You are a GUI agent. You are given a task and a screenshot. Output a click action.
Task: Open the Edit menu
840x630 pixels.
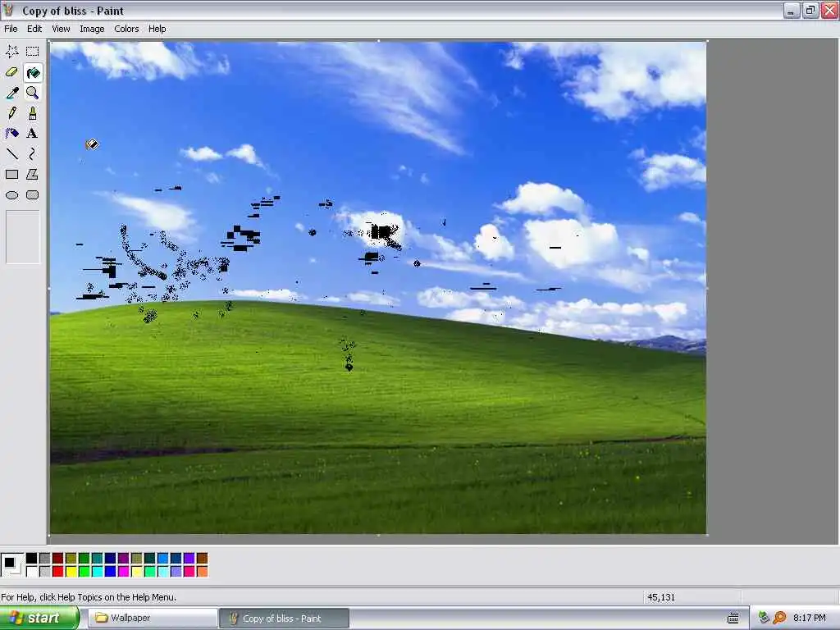pyautogui.click(x=34, y=29)
